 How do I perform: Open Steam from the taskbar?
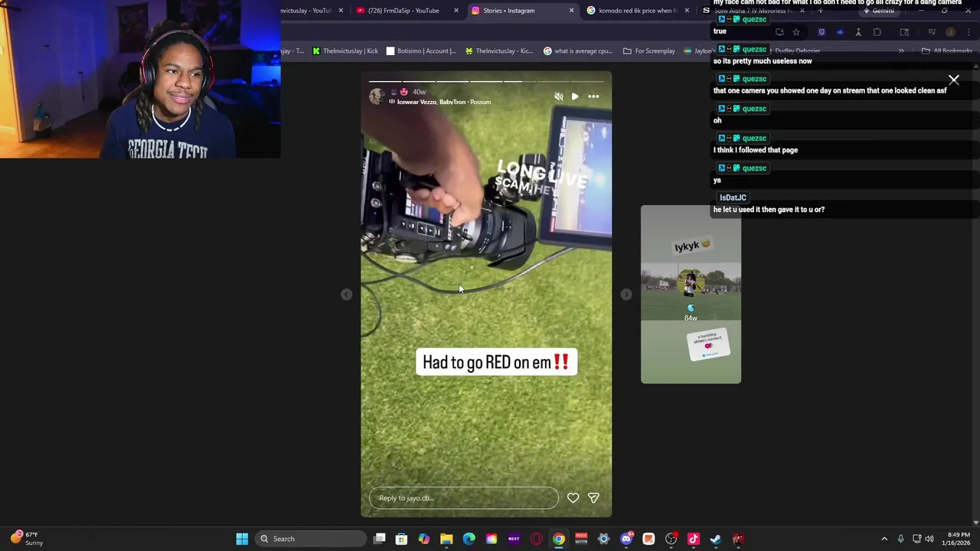point(716,539)
